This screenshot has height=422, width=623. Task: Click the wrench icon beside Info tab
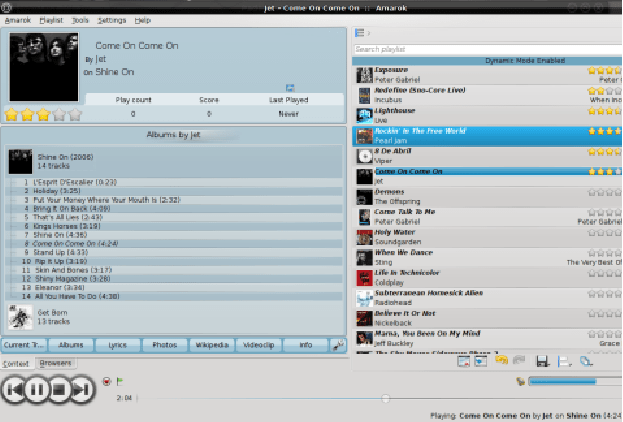point(338,345)
